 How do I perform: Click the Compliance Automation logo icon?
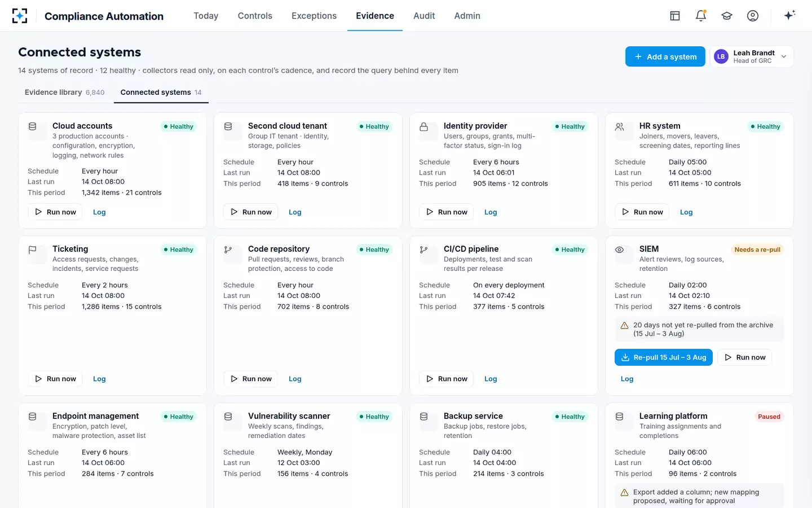pyautogui.click(x=20, y=16)
